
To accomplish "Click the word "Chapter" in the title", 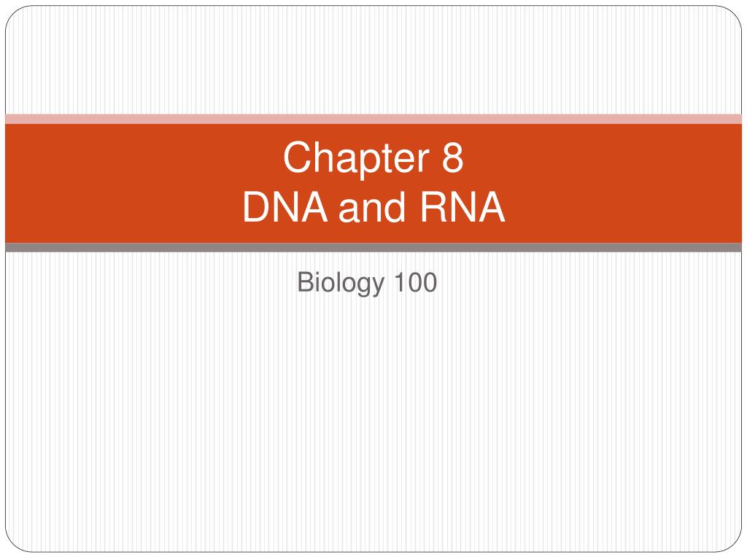I will click(356, 159).
